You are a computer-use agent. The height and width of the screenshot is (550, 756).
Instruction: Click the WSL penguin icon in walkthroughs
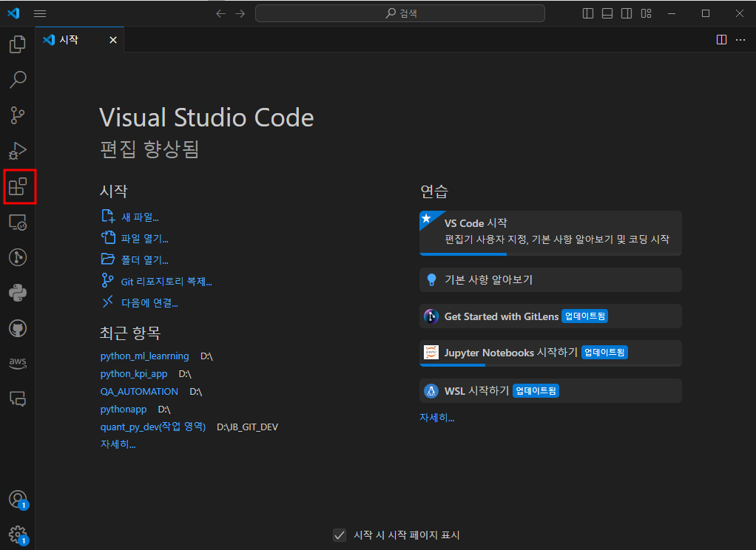tap(431, 390)
